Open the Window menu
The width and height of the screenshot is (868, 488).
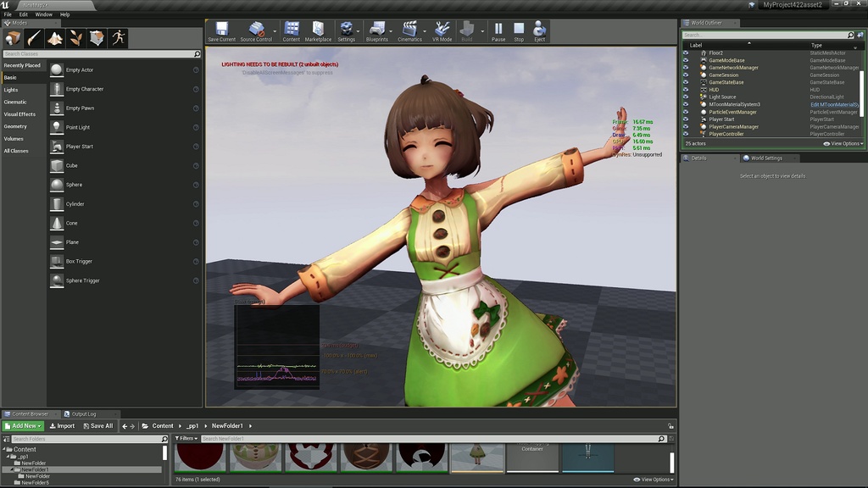(44, 14)
